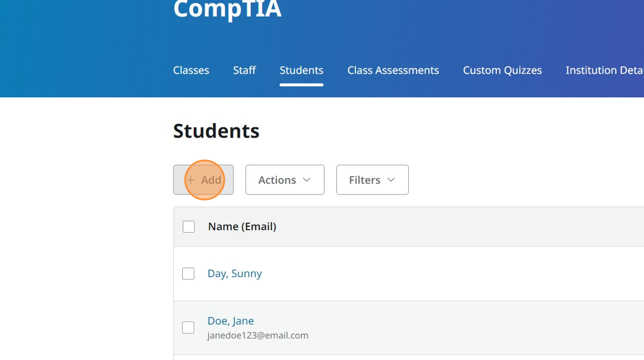Click the chevron on the Actions button
The height and width of the screenshot is (360, 644).
click(306, 180)
